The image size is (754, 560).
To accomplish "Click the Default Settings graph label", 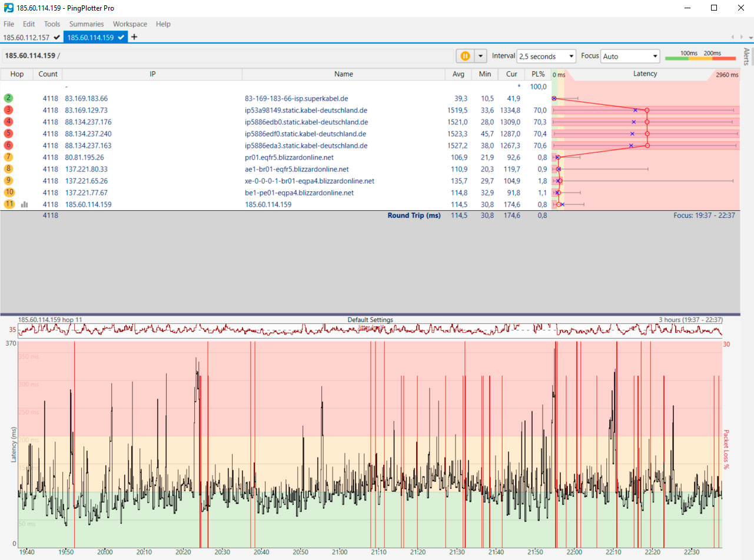I will [370, 320].
